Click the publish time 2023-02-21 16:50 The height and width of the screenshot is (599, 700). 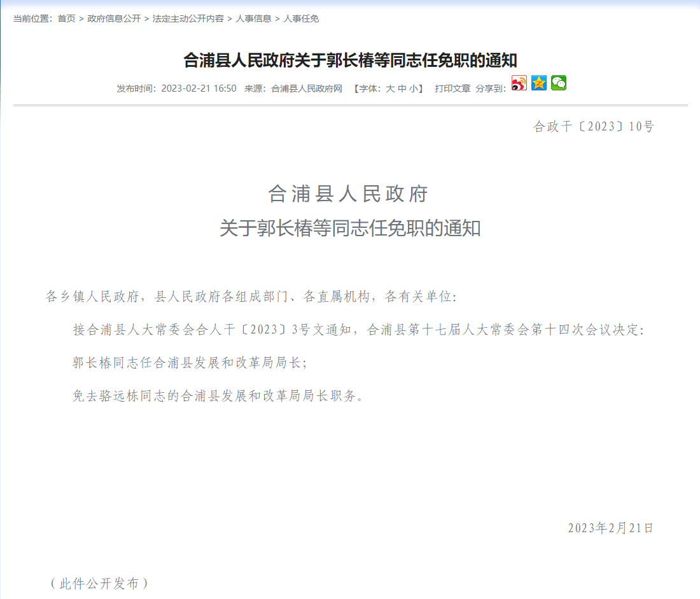tap(199, 89)
